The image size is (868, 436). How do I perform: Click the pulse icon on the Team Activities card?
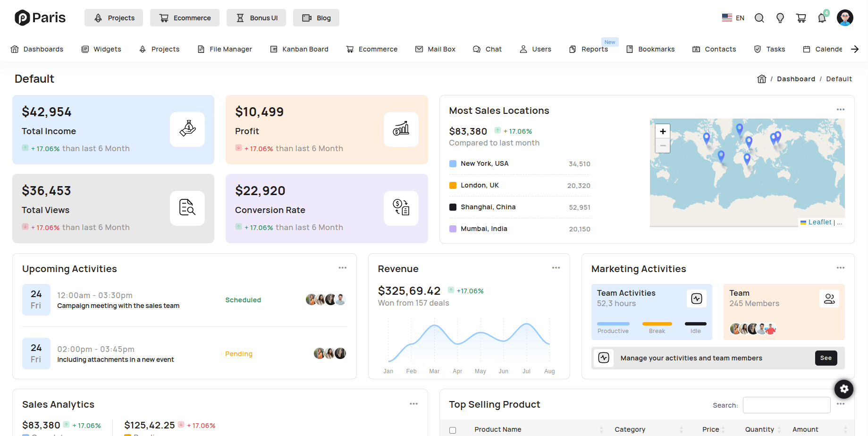click(x=696, y=299)
